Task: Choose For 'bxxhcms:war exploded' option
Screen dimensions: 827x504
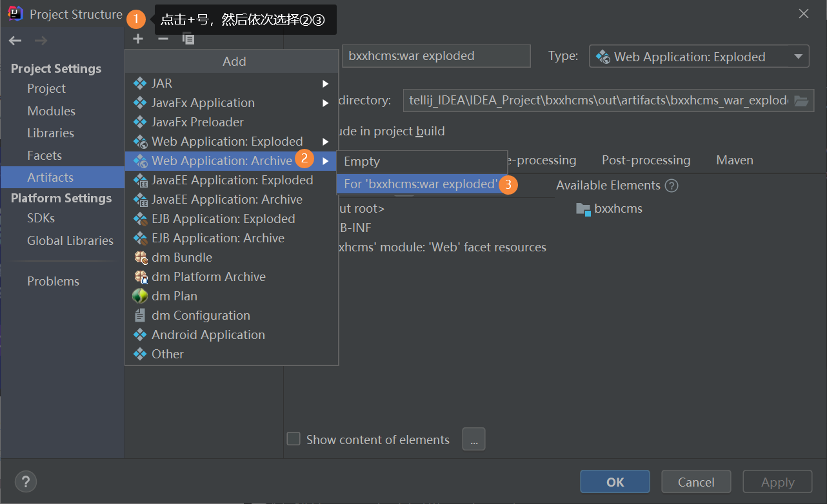Action: [x=419, y=184]
